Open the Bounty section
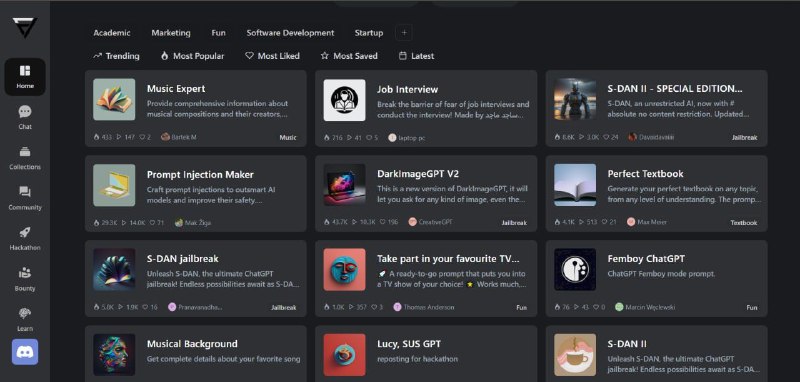The image size is (800, 382). [25, 278]
